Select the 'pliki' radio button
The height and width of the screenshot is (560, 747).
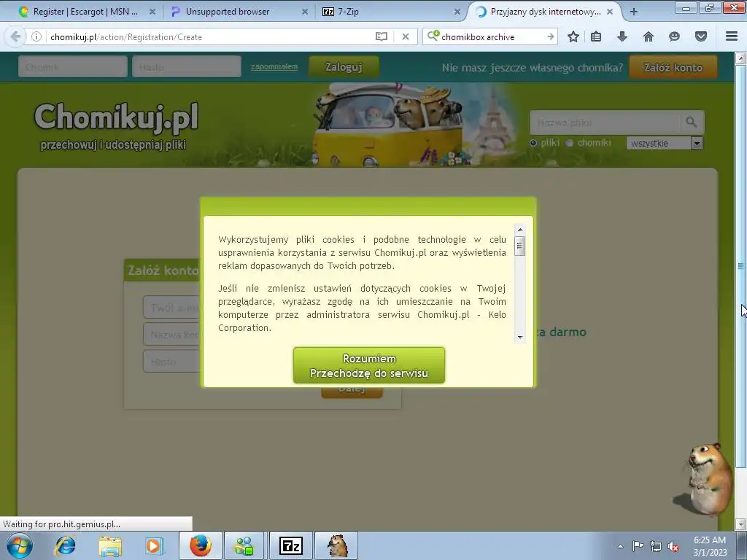pos(533,143)
